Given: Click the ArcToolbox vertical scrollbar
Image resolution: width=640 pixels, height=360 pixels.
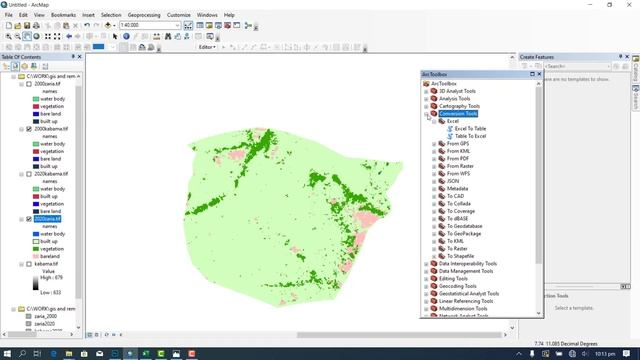Looking at the screenshot, I should (x=539, y=176).
